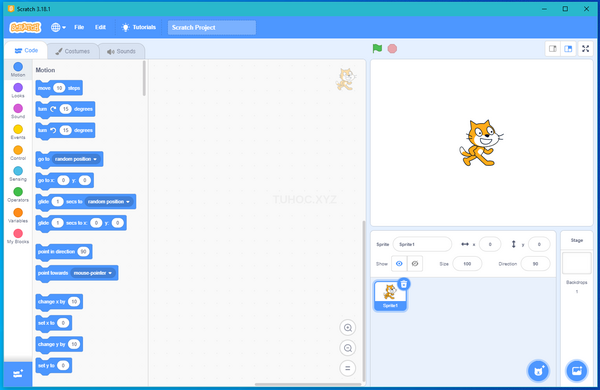Zoom out the code workspace
The height and width of the screenshot is (390, 600).
coord(348,348)
